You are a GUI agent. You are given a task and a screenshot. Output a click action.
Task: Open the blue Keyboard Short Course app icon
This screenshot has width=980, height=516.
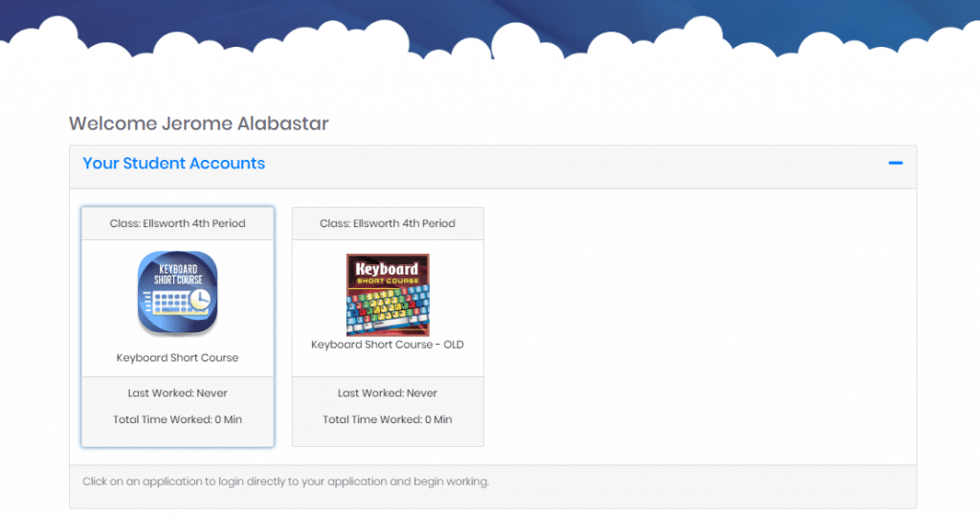[177, 293]
